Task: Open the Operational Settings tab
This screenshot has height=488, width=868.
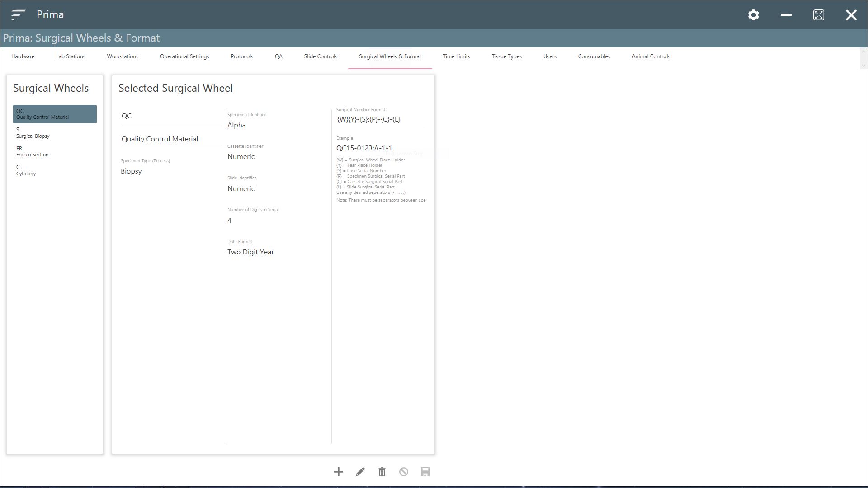Action: coord(184,56)
